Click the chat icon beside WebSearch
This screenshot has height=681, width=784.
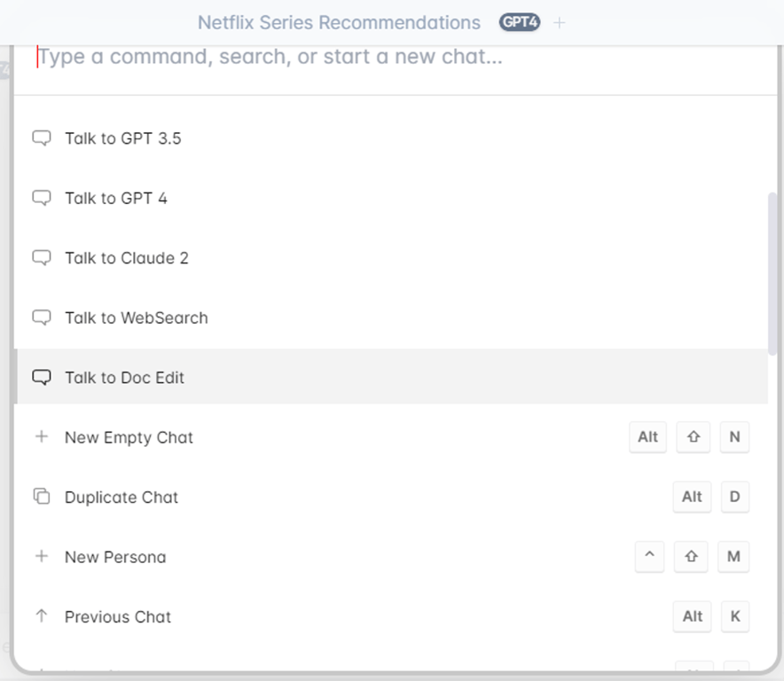click(42, 317)
